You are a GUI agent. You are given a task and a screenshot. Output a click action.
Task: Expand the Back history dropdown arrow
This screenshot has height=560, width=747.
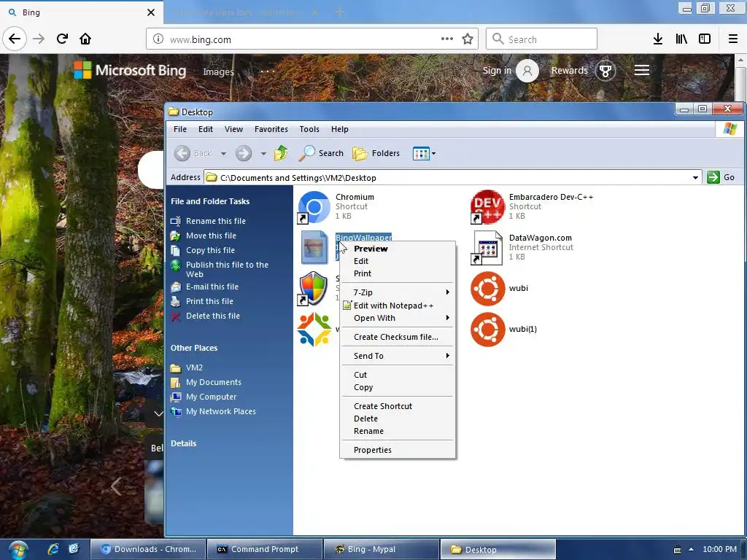[x=223, y=154]
